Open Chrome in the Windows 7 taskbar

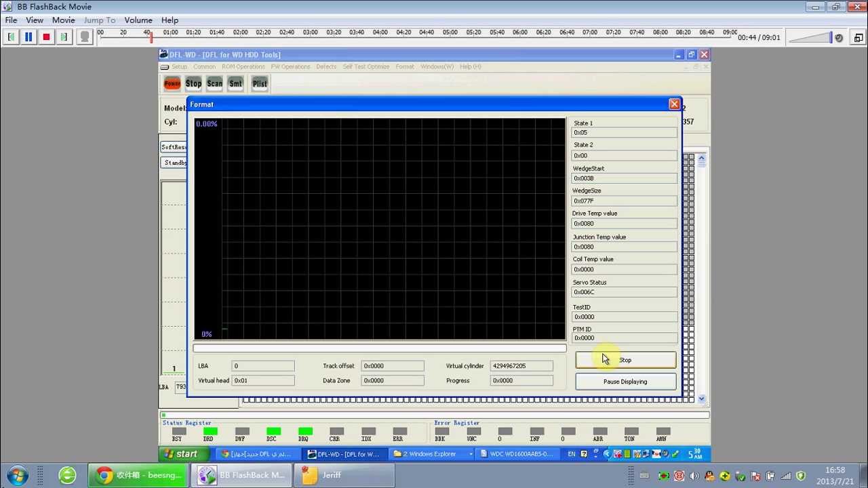click(x=138, y=475)
